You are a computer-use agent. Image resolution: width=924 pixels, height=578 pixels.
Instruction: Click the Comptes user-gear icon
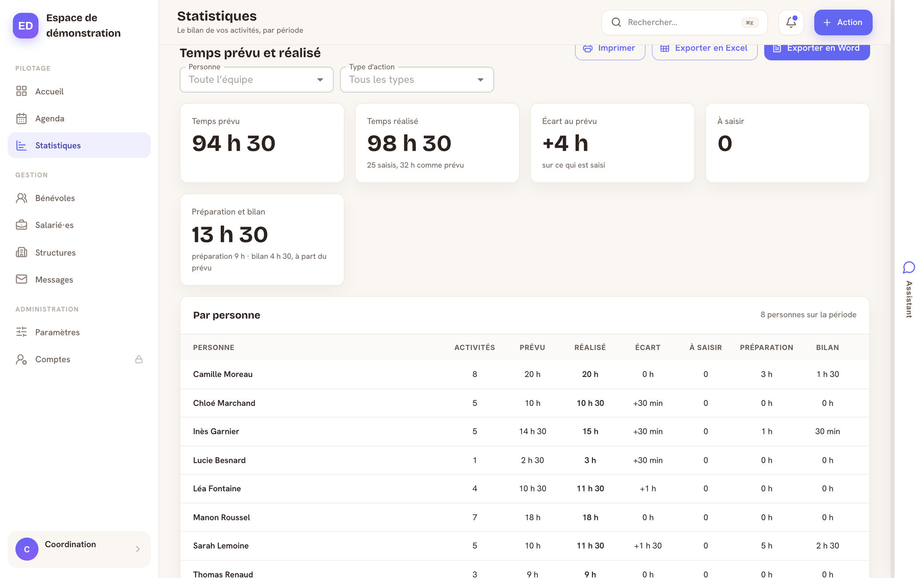coord(21,359)
